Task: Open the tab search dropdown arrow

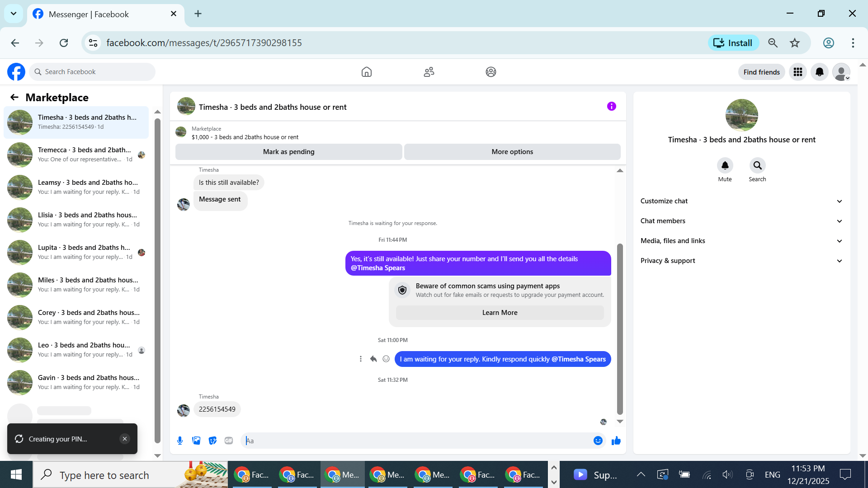Action: (x=14, y=14)
